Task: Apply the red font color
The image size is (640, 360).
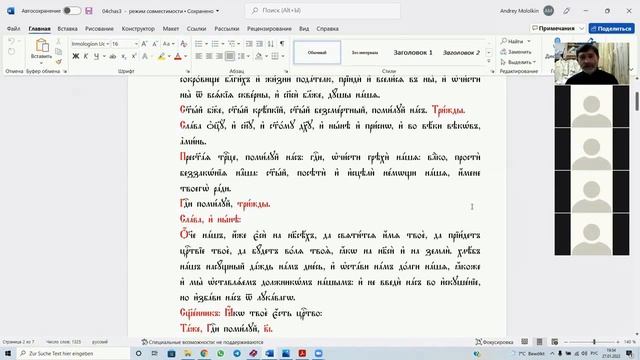Action: point(178,56)
